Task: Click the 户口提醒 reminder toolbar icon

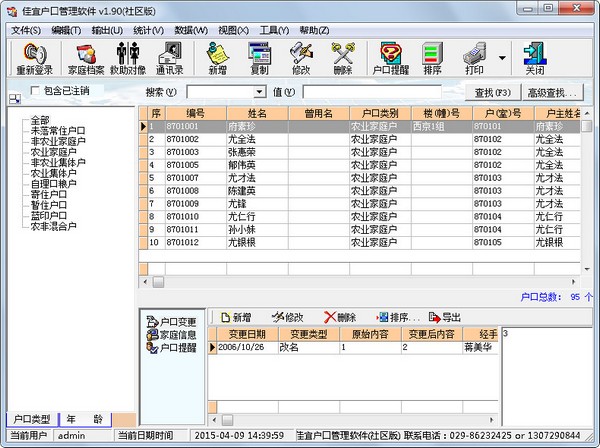Action: pos(392,58)
